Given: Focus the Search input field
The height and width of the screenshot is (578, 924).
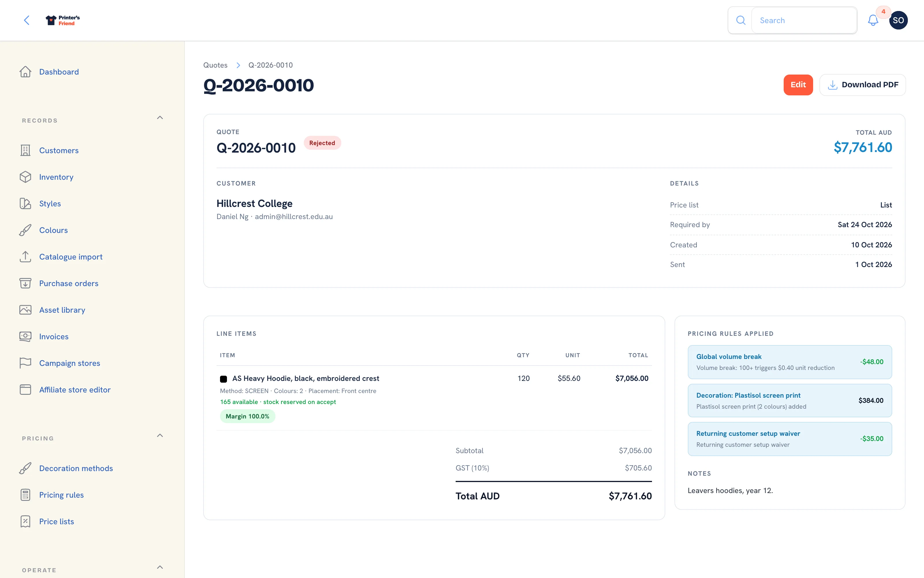Looking at the screenshot, I should point(804,20).
